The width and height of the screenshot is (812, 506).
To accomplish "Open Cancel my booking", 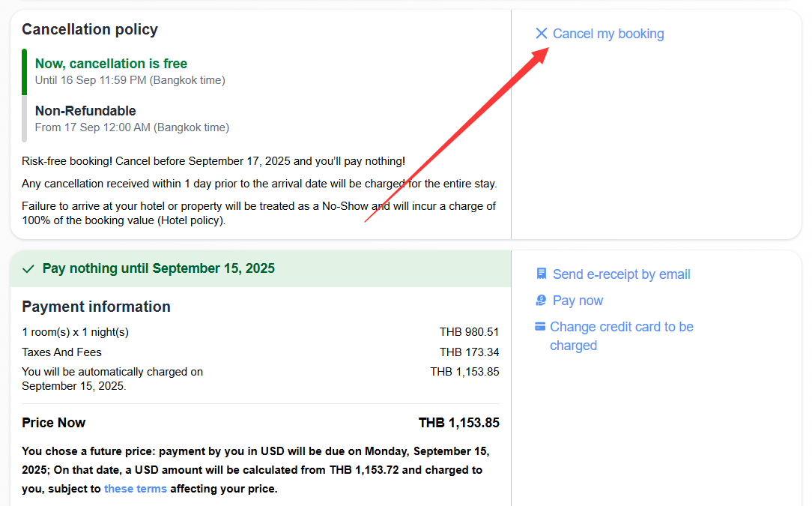I will pyautogui.click(x=608, y=34).
